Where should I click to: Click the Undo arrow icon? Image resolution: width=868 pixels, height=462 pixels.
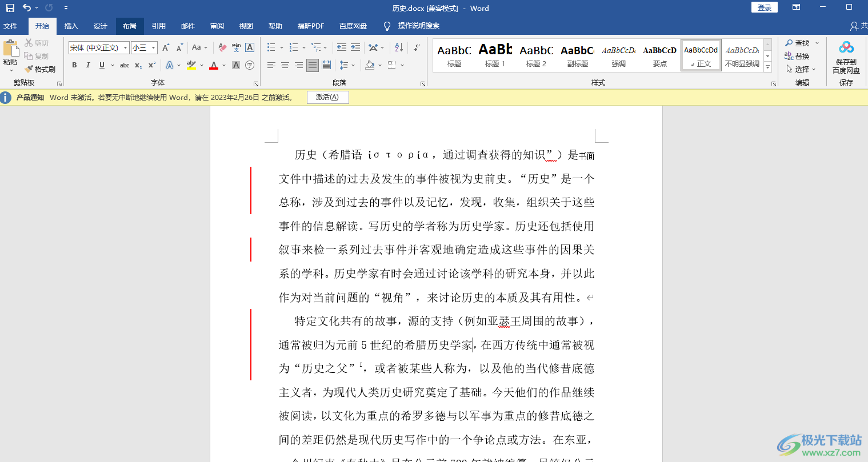tap(26, 8)
